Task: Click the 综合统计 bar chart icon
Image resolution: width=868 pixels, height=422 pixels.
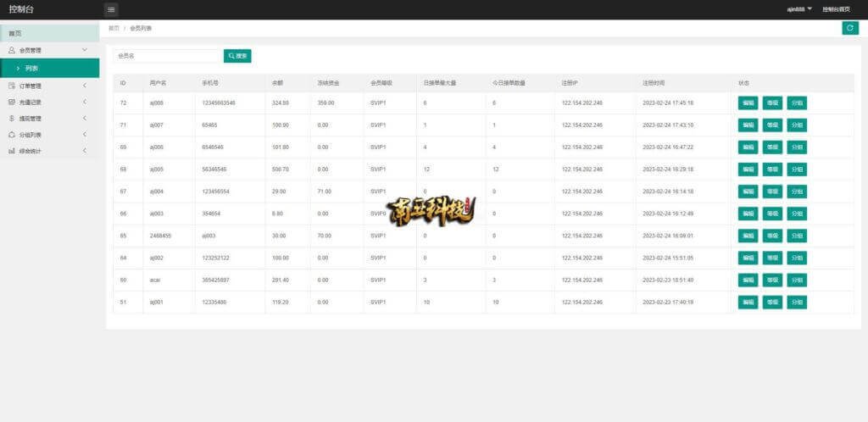Action: point(12,151)
